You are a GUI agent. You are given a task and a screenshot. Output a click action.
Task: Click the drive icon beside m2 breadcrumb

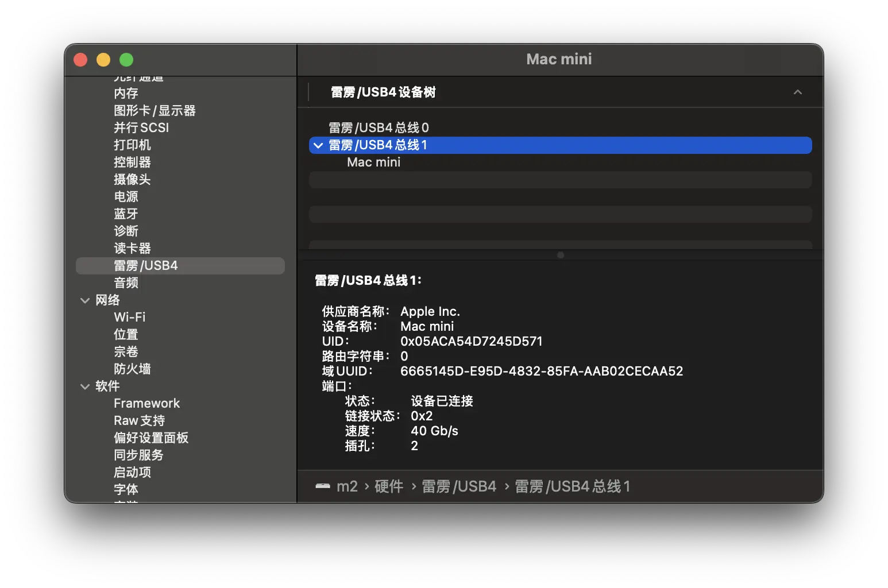[322, 486]
